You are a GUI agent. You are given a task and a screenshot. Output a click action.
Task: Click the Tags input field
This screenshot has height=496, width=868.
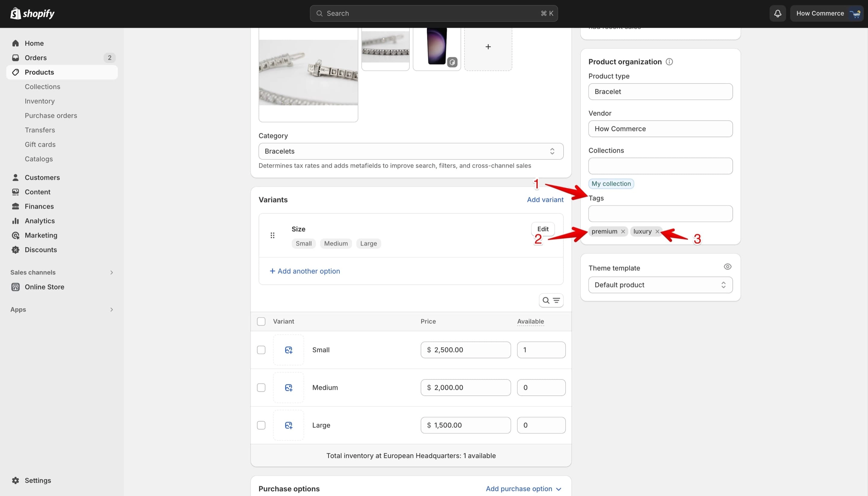coord(660,214)
